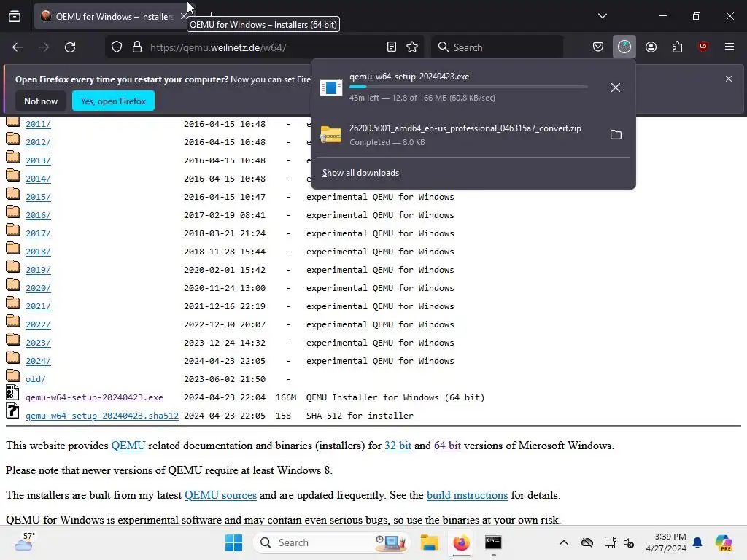
Task: Click the binary file icon for qemu-w64-setup exe
Action: (12, 392)
